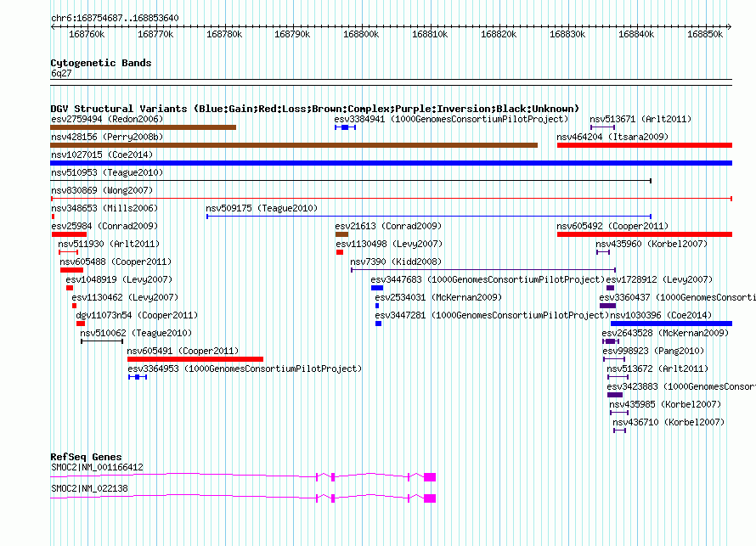Select the brown esv2759494 complex variant bar
This screenshot has width=756, height=546.
point(144,127)
